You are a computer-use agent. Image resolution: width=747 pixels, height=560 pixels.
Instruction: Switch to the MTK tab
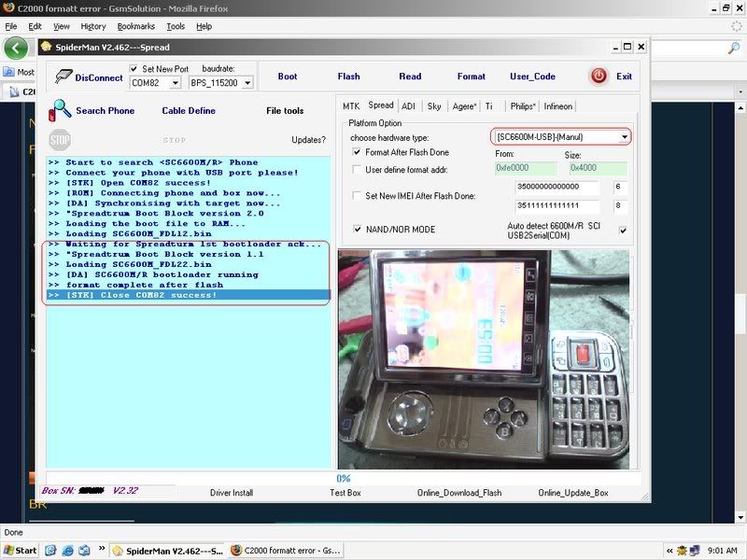(351, 106)
